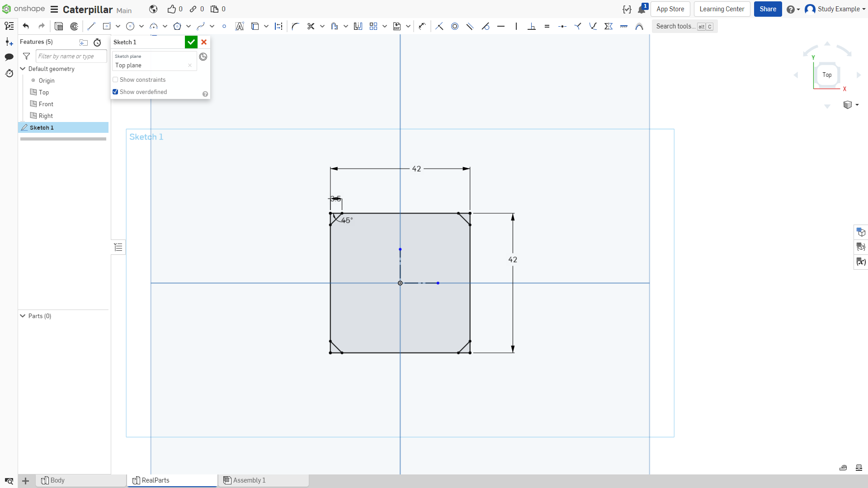Uncheck the Show overdefined checkbox
Image resolution: width=868 pixels, height=488 pixels.
point(115,92)
